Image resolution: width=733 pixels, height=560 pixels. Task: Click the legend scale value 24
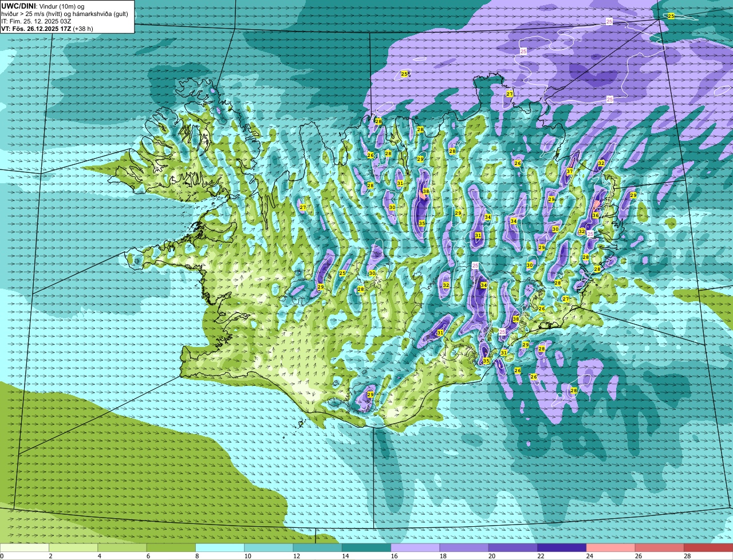pyautogui.click(x=589, y=556)
